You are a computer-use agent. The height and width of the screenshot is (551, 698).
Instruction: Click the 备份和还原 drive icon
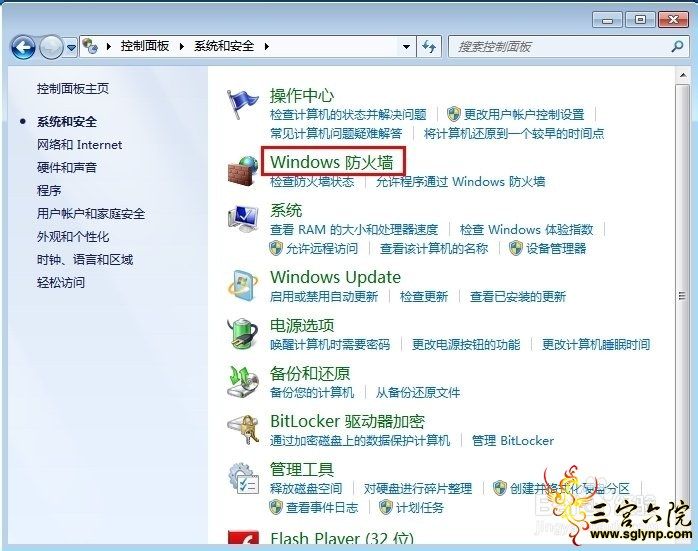click(243, 382)
